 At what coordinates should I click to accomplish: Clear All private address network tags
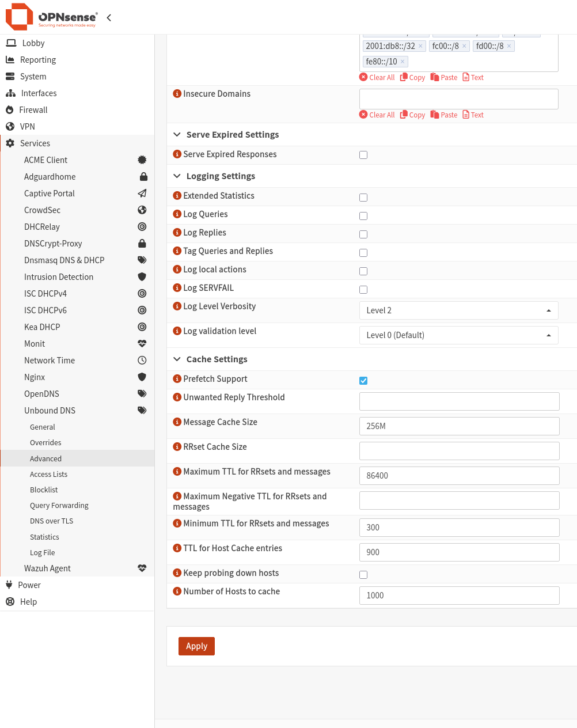coord(377,77)
